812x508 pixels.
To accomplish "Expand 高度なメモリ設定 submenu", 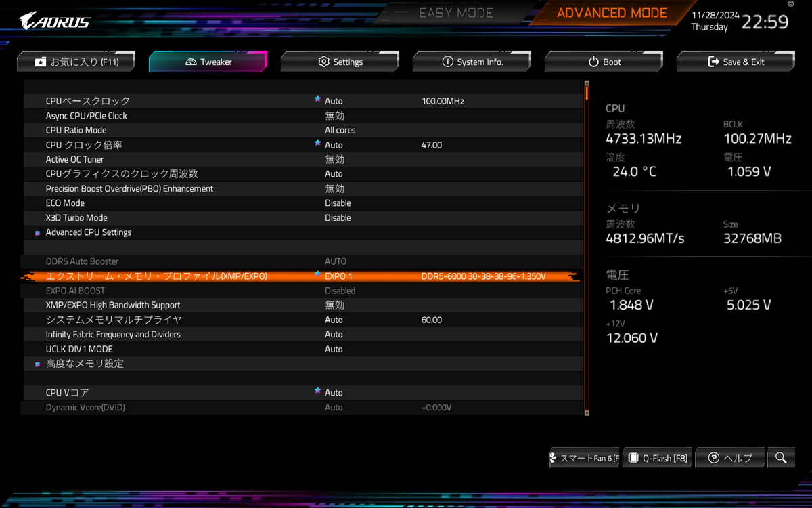I will pos(85,364).
